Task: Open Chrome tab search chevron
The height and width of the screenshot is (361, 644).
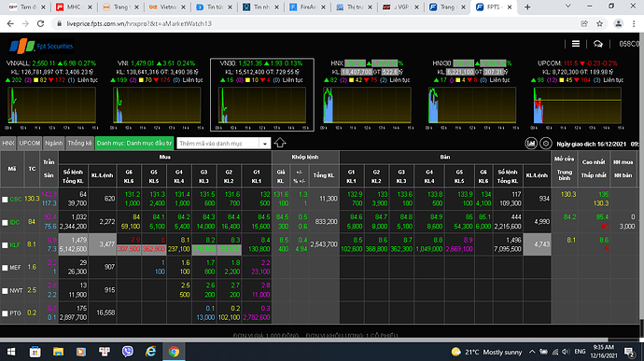Action: pos(568,7)
